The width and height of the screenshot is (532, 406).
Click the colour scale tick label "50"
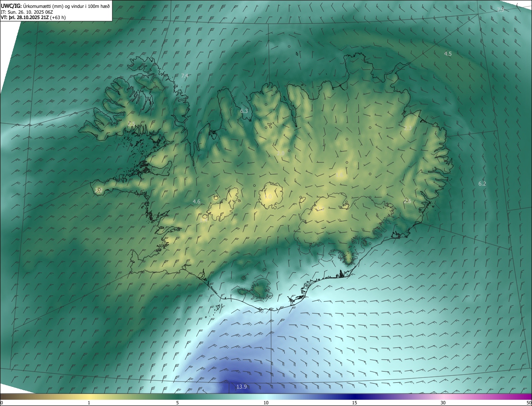(529, 403)
